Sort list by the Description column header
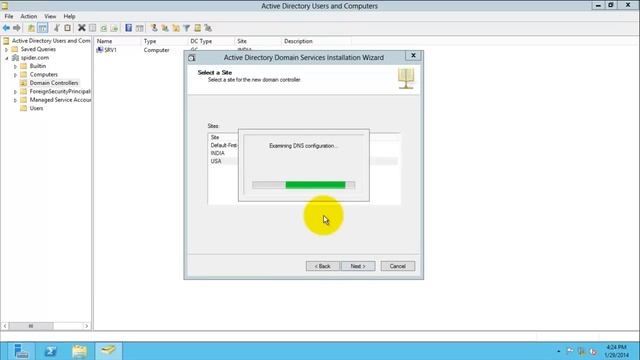 point(316,41)
